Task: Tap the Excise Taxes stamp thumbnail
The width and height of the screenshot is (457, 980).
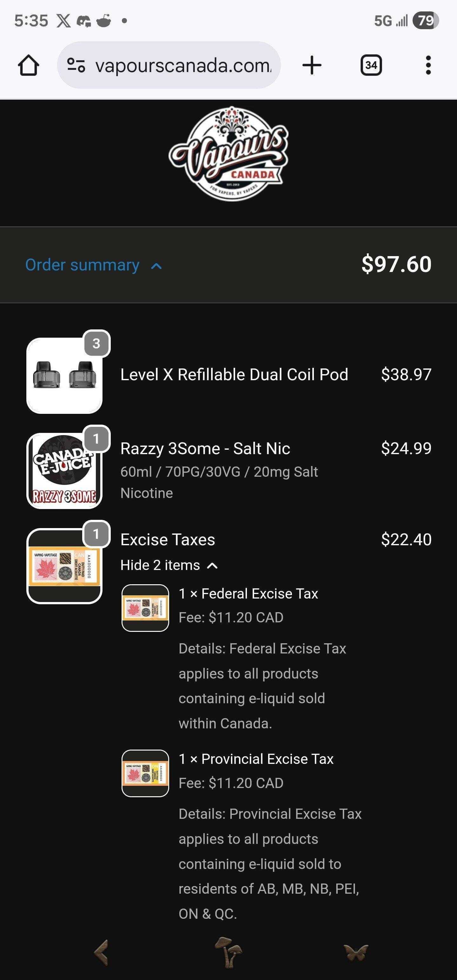Action: [x=64, y=566]
